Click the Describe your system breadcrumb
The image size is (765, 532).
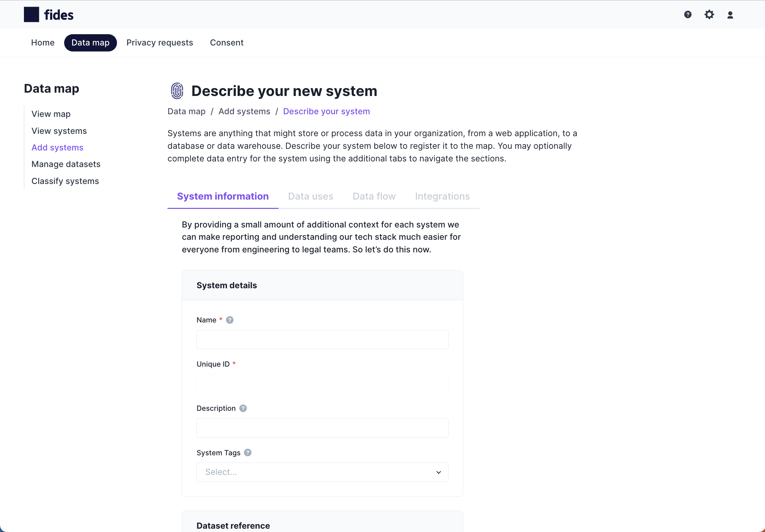point(326,111)
